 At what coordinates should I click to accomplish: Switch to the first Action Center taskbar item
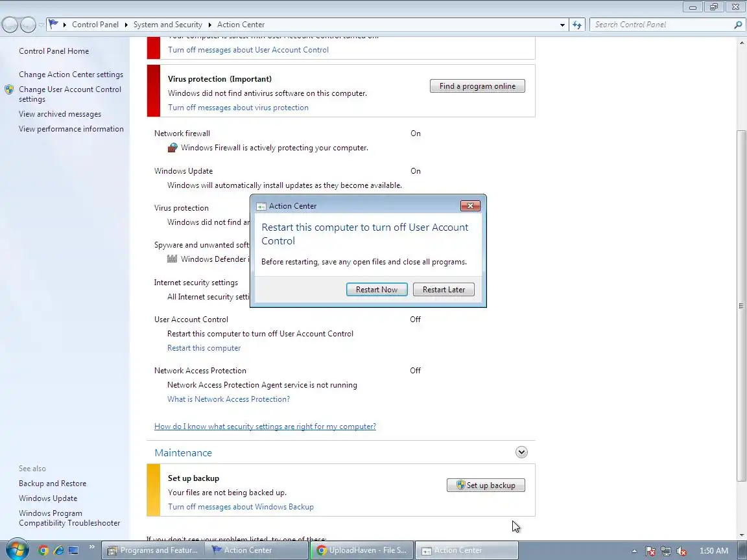[x=257, y=550]
